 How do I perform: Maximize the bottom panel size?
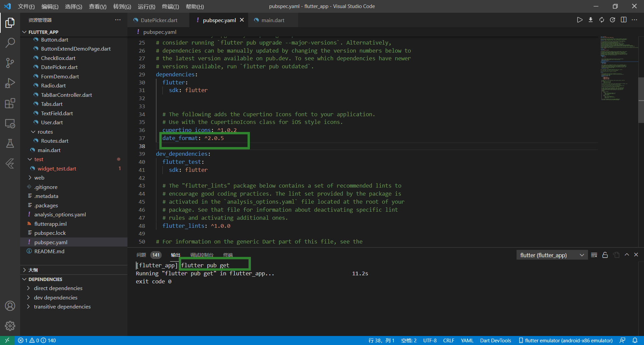click(x=627, y=255)
